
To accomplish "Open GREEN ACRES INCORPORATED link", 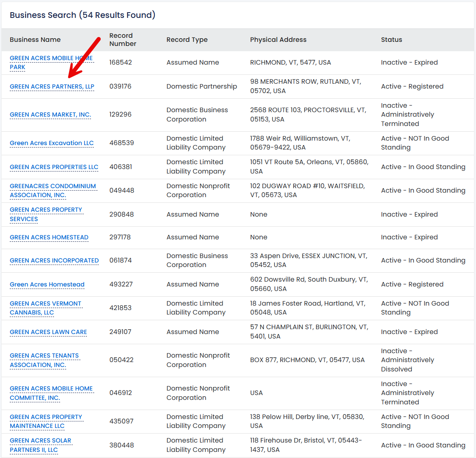I will [x=54, y=260].
